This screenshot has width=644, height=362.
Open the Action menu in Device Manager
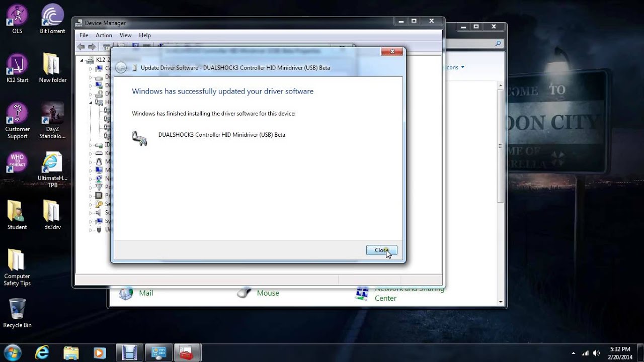point(104,35)
